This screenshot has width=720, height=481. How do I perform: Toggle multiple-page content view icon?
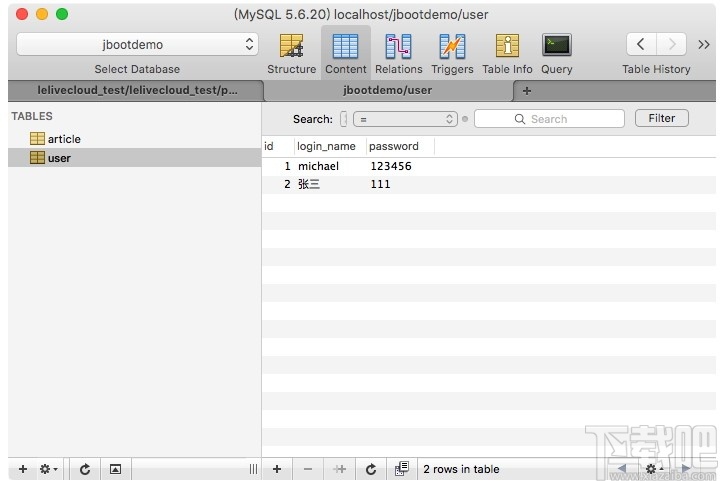402,469
